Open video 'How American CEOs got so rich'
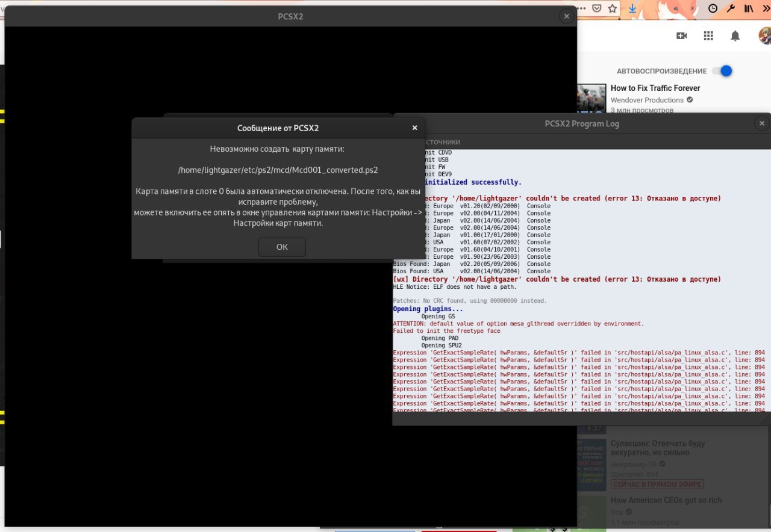 pyautogui.click(x=666, y=500)
